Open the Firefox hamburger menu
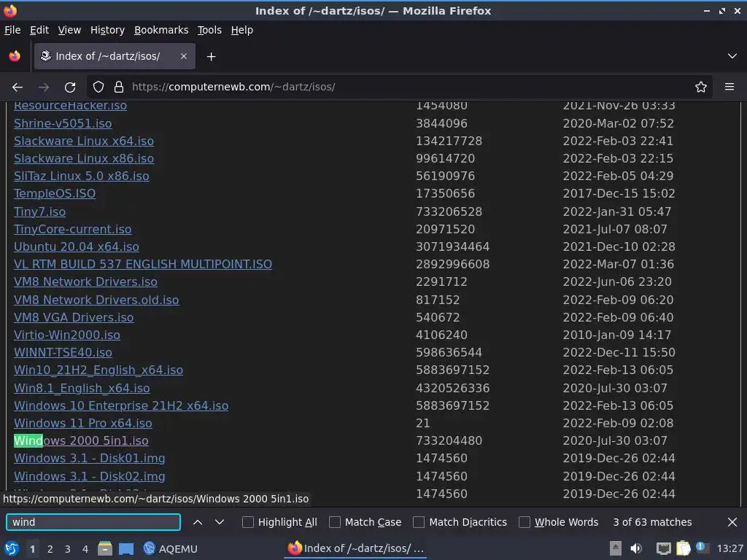Image resolution: width=747 pixels, height=560 pixels. (729, 87)
